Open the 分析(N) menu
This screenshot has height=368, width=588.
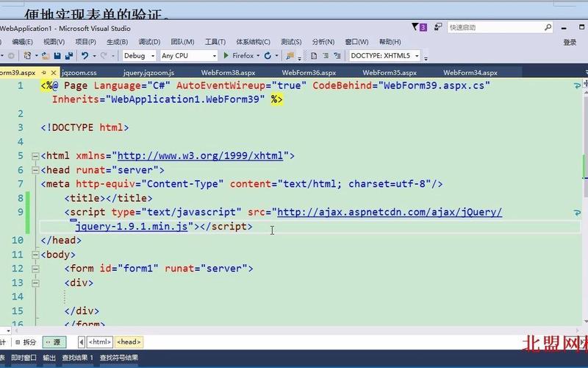pyautogui.click(x=323, y=42)
